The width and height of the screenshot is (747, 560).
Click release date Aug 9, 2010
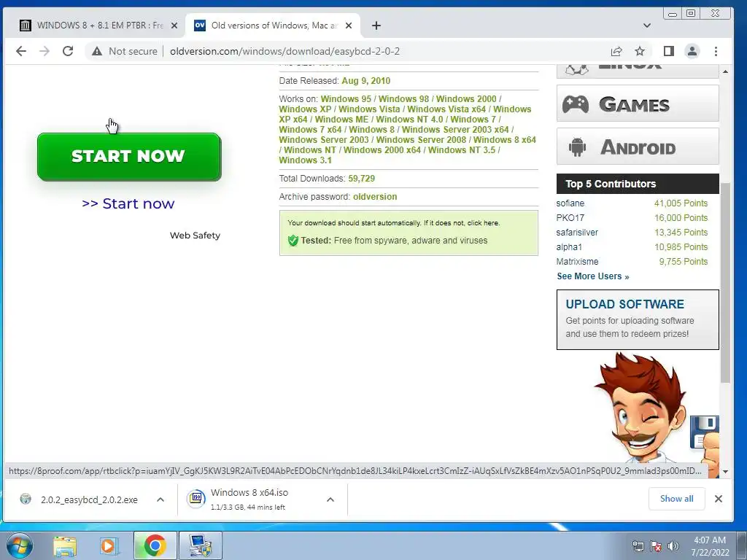(366, 81)
